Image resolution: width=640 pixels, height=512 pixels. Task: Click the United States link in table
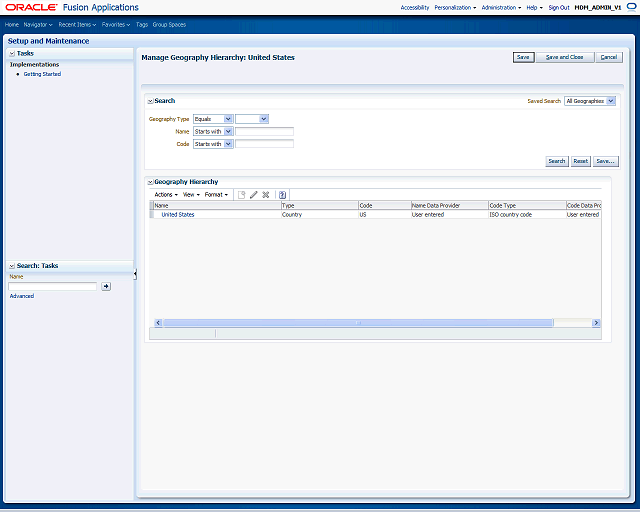pyautogui.click(x=178, y=215)
